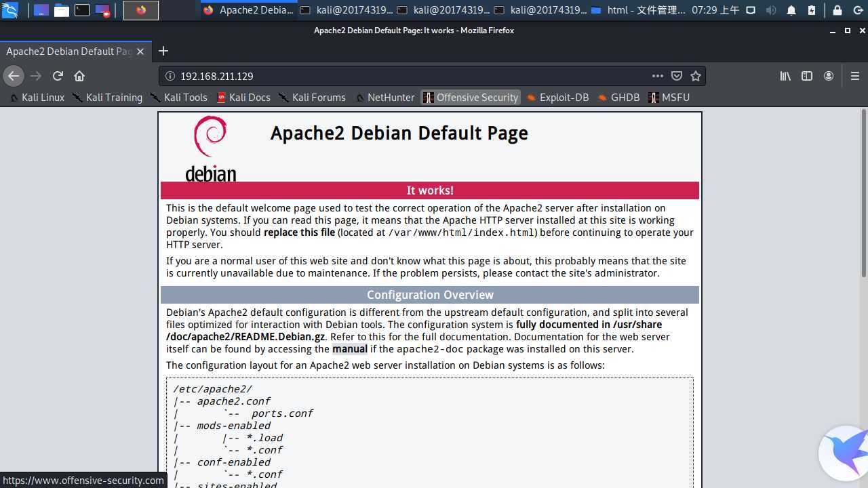Open the page actions three-dot menu

click(657, 76)
